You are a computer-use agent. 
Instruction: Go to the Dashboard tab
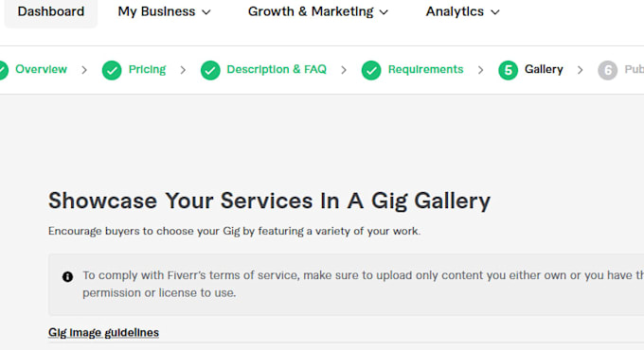click(x=51, y=12)
